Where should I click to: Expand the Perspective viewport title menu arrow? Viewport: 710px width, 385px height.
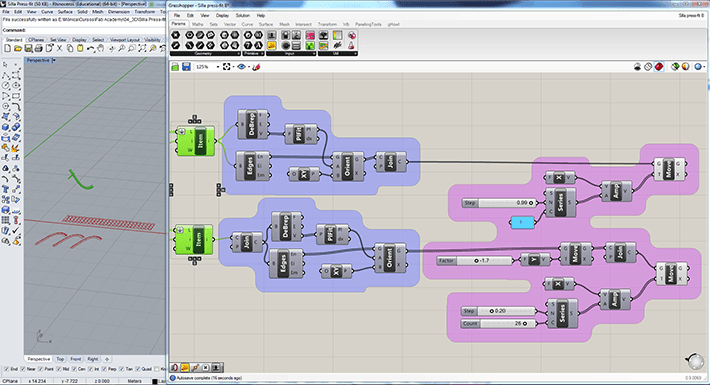54,60
